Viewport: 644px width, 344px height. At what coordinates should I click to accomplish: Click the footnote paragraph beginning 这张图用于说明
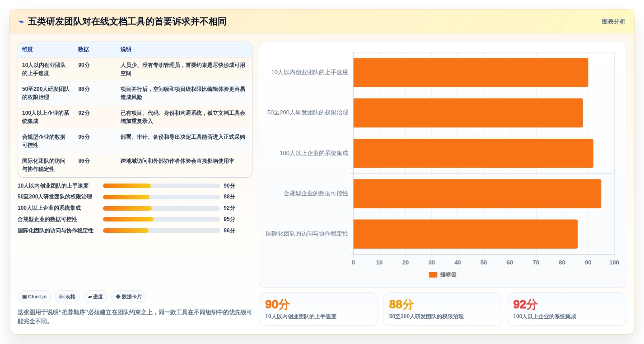click(135, 317)
